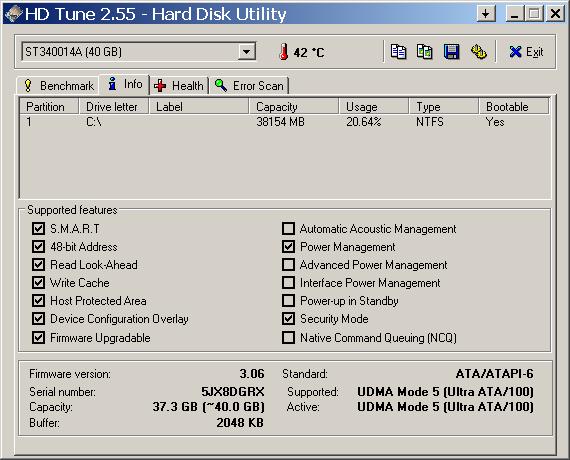
Task: Click the red cross Health icon
Action: coord(160,86)
